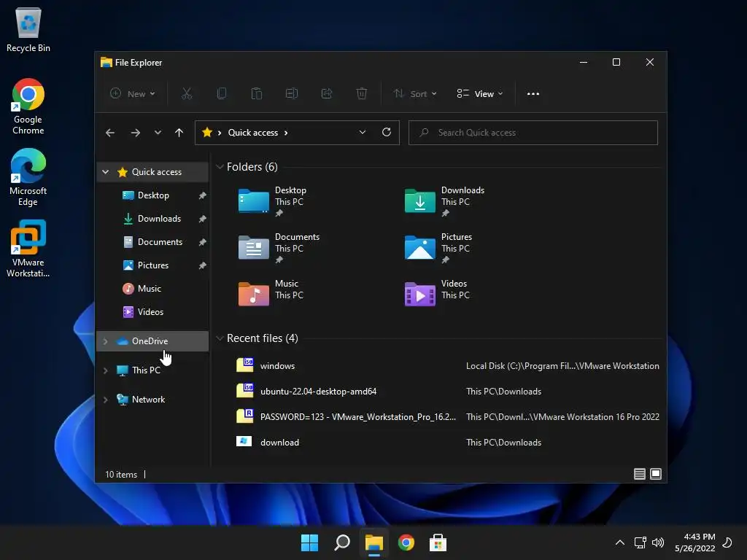The image size is (747, 560).
Task: Go forward with the right arrow button
Action: (135, 133)
